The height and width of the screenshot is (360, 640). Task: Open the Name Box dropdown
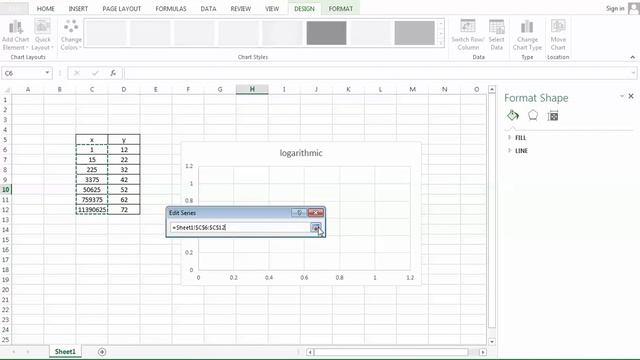[x=47, y=73]
